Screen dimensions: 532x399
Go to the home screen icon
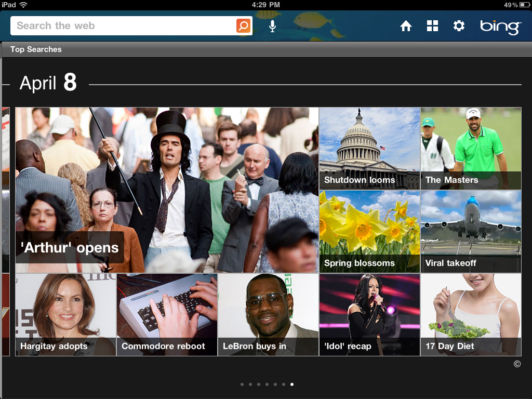click(406, 25)
